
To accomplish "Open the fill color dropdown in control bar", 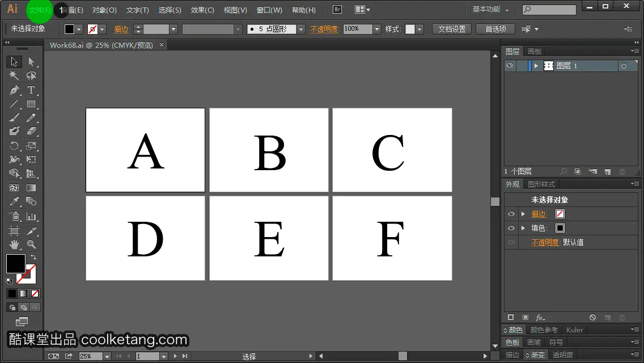I will pos(79,29).
